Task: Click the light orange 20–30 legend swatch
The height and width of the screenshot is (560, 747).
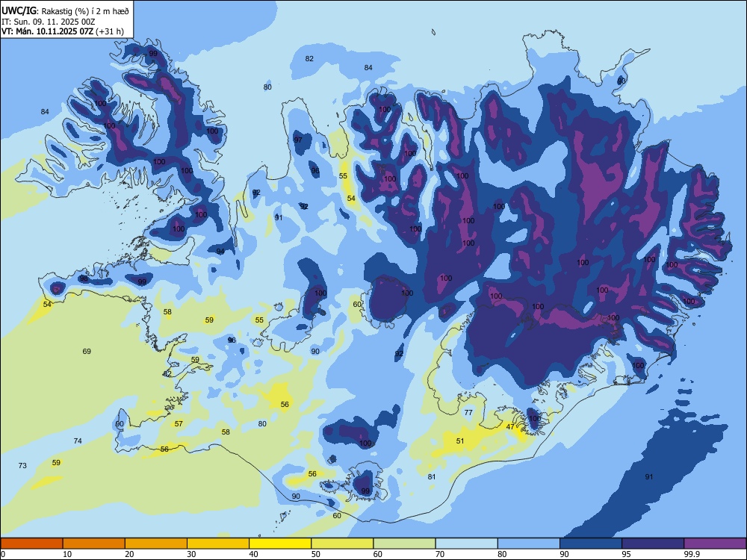Action: coord(156,544)
